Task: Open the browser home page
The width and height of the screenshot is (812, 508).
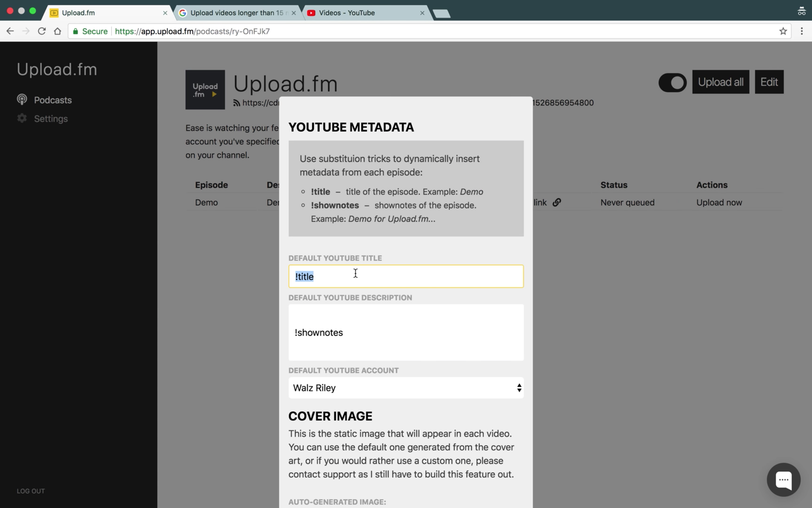Action: click(x=58, y=31)
